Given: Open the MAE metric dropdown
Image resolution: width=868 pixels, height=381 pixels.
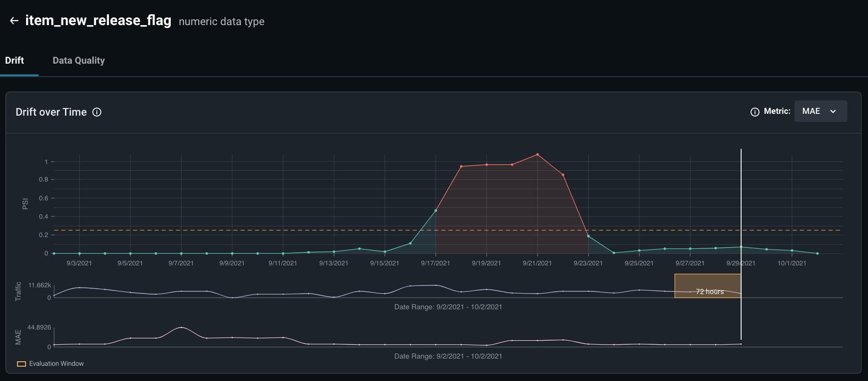Looking at the screenshot, I should click(820, 111).
